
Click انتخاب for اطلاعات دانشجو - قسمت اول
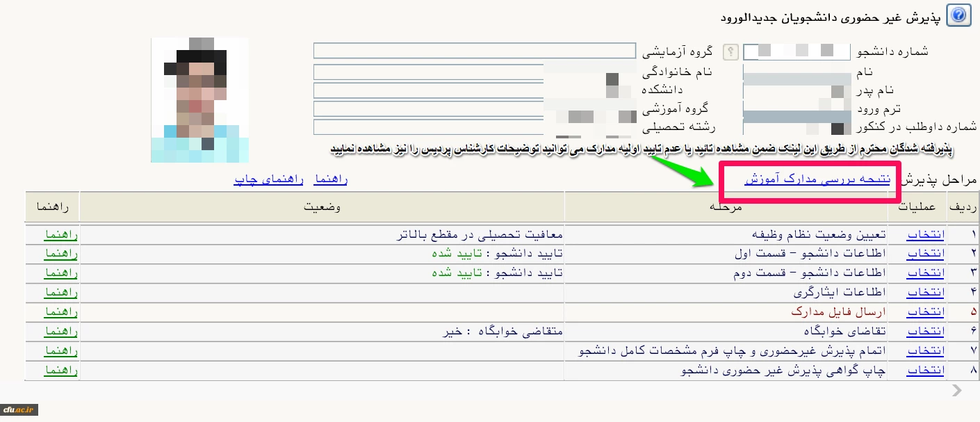pyautogui.click(x=925, y=254)
